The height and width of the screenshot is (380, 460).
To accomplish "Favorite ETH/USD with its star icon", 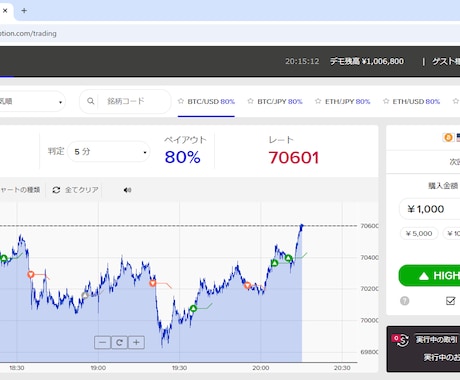I will (x=386, y=101).
